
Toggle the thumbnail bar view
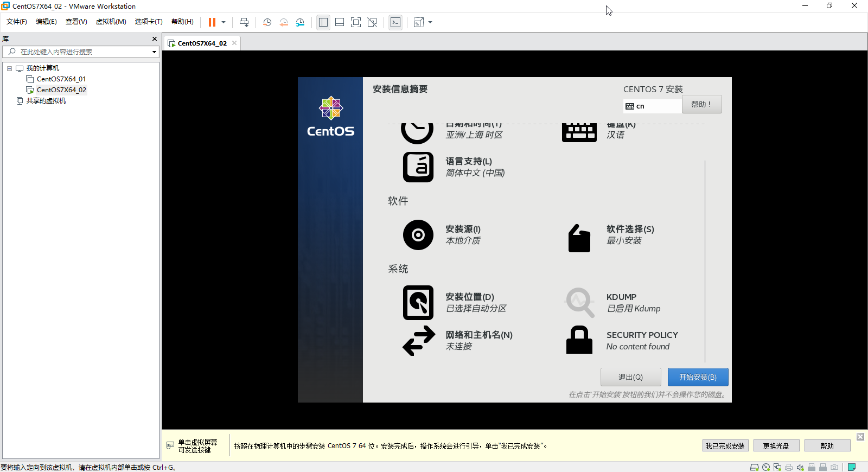[x=340, y=22]
